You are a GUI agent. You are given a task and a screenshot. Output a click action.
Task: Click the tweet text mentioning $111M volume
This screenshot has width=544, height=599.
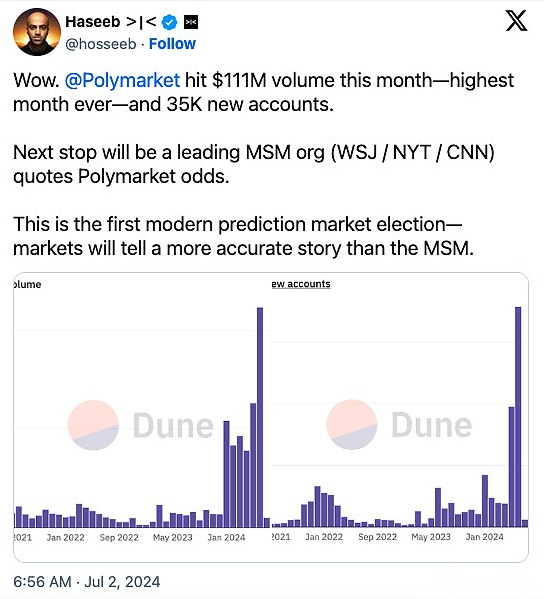click(264, 92)
